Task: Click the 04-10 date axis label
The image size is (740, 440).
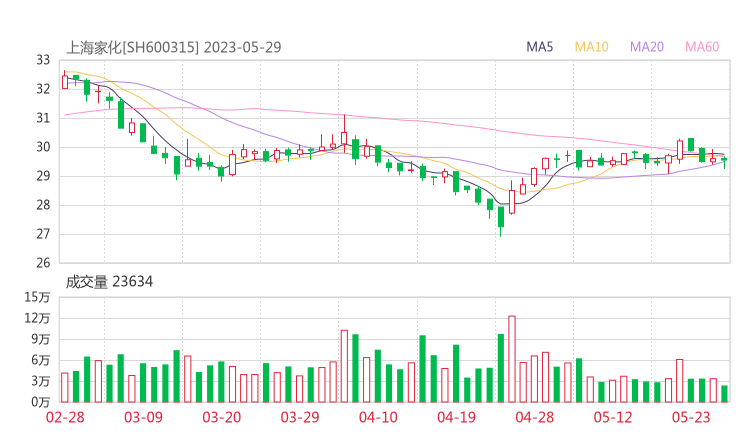Action: tap(378, 417)
